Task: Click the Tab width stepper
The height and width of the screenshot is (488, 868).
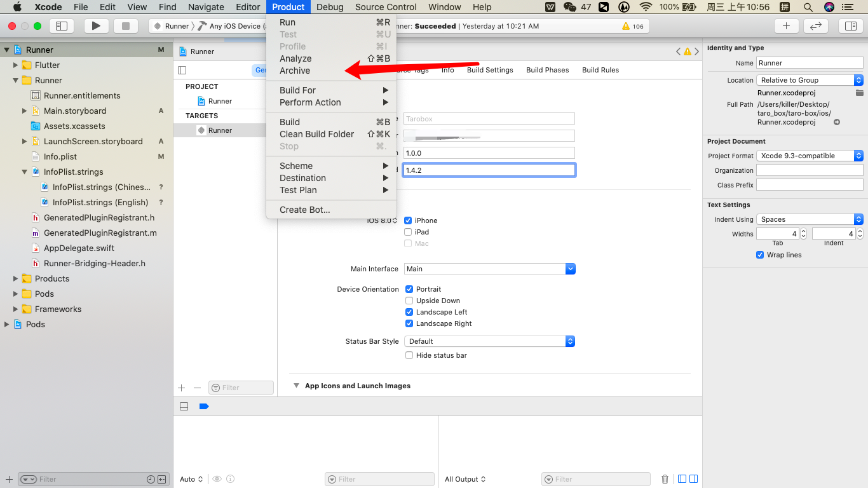Action: tap(803, 234)
